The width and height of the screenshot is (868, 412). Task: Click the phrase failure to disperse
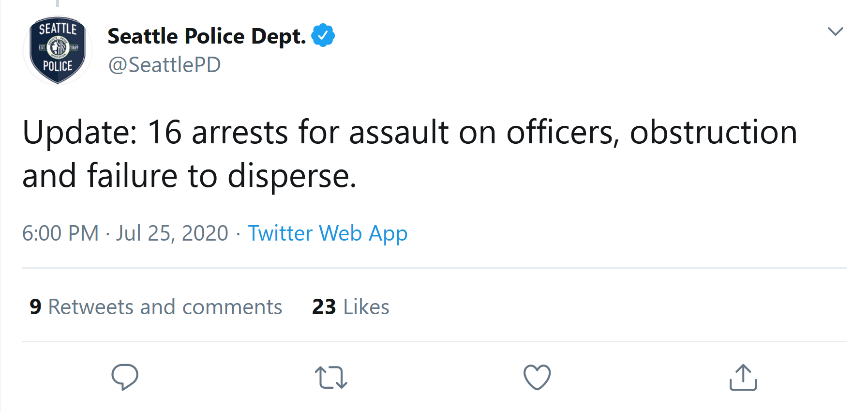coord(222,176)
